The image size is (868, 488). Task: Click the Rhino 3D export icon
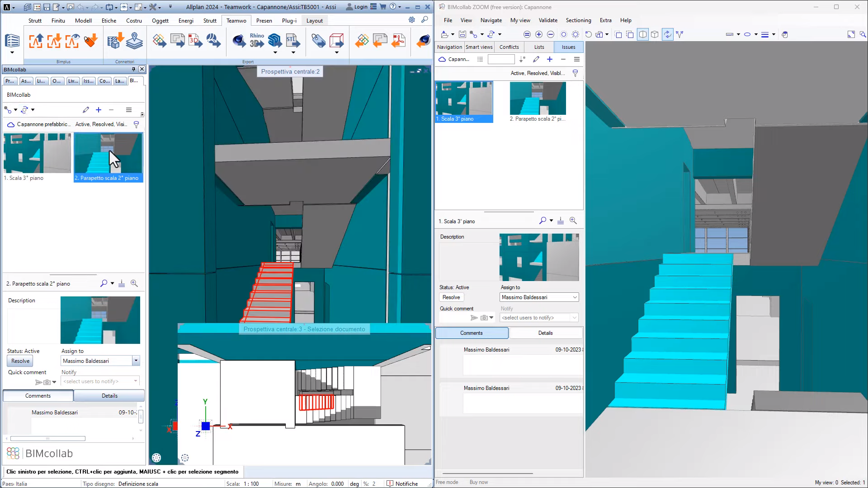click(257, 40)
